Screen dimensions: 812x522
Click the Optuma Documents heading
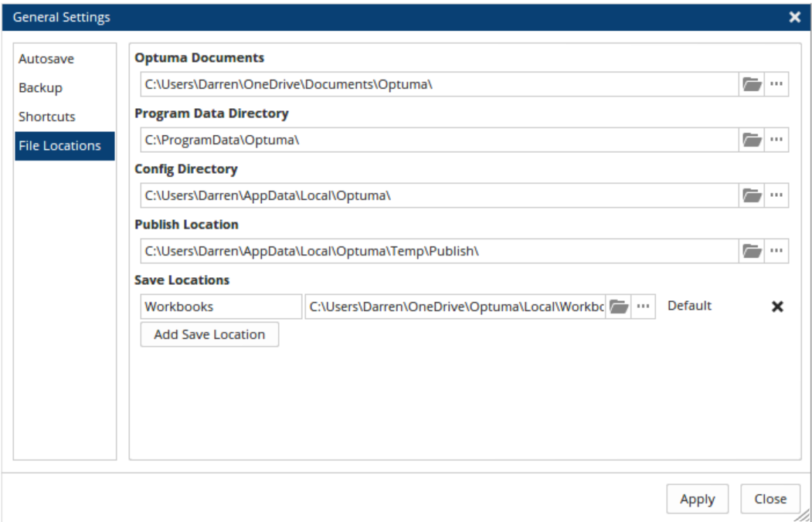(x=199, y=57)
